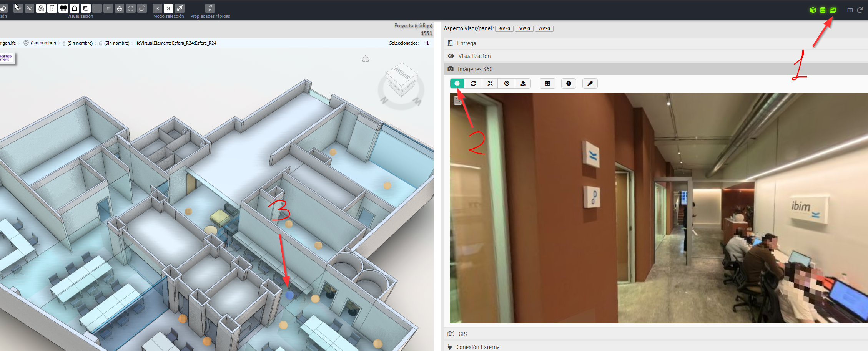Toggle the stacked cubes visualization icon

(41, 8)
